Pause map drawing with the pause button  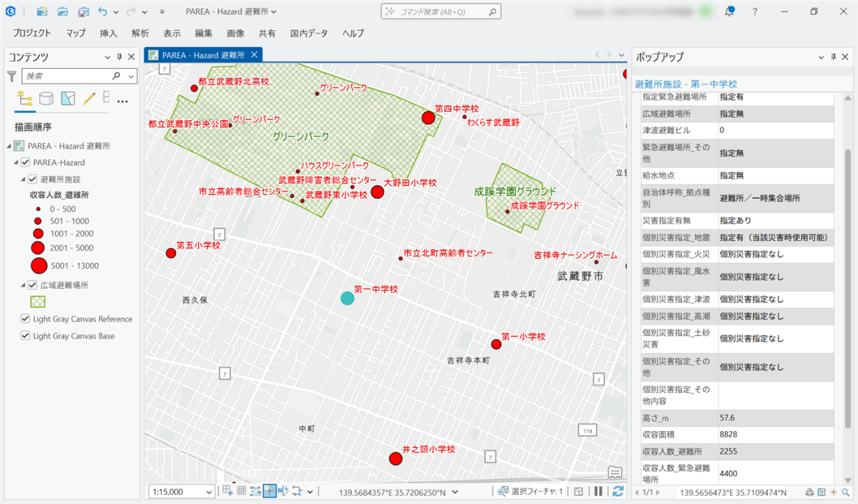(598, 491)
